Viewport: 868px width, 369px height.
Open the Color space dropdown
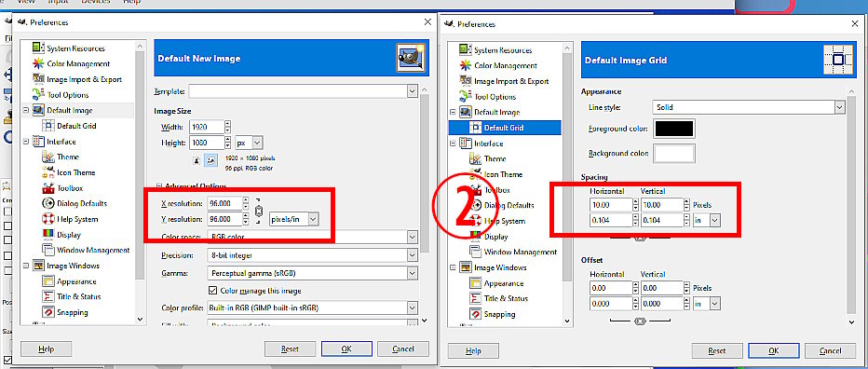coord(312,237)
